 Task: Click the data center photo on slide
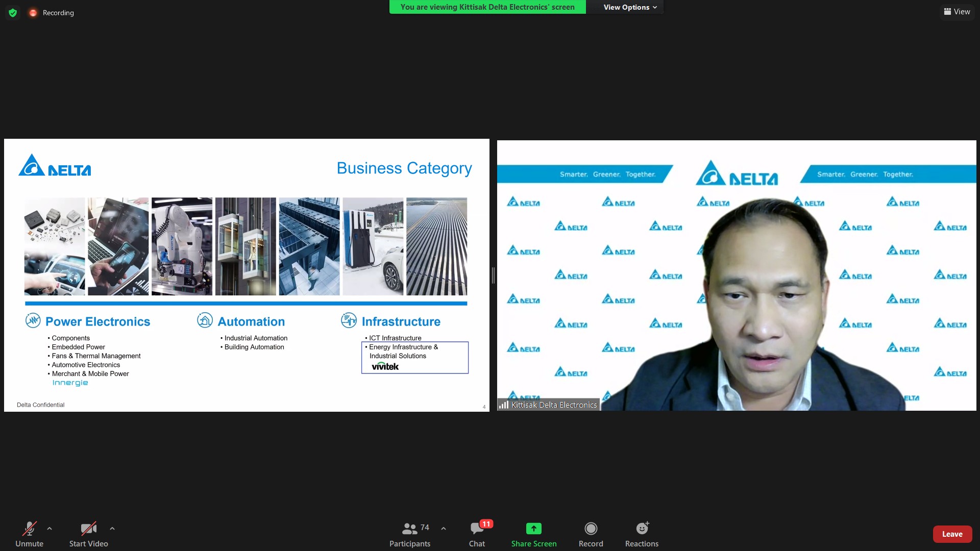click(309, 246)
